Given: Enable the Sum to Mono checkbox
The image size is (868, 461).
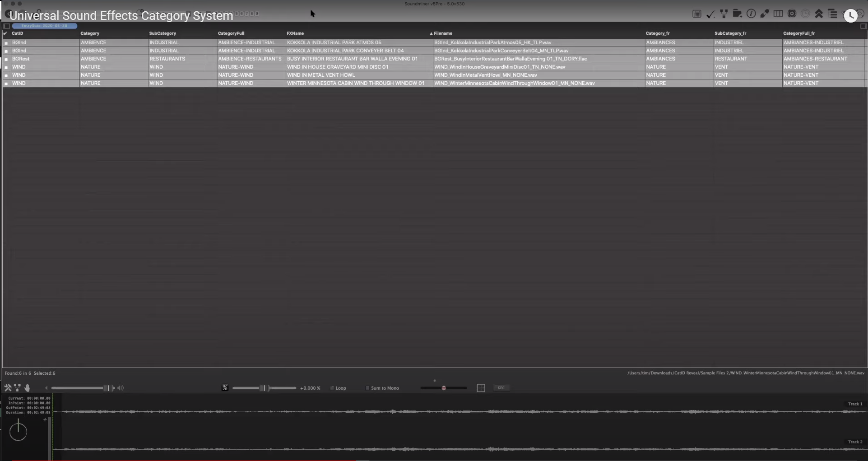Looking at the screenshot, I should [x=367, y=388].
